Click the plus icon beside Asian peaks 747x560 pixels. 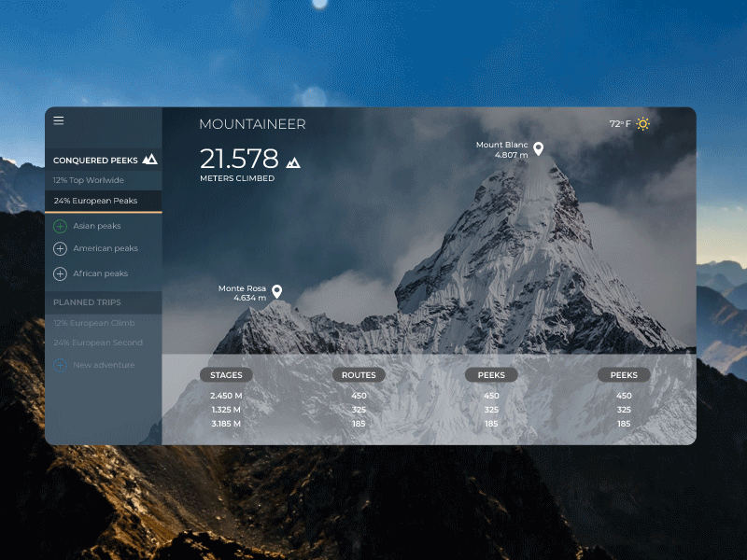(59, 225)
